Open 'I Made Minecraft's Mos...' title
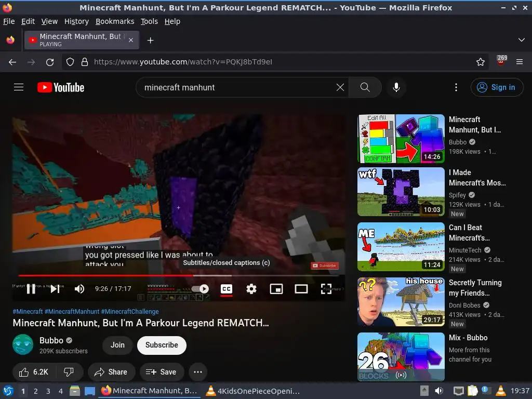 [x=477, y=178]
